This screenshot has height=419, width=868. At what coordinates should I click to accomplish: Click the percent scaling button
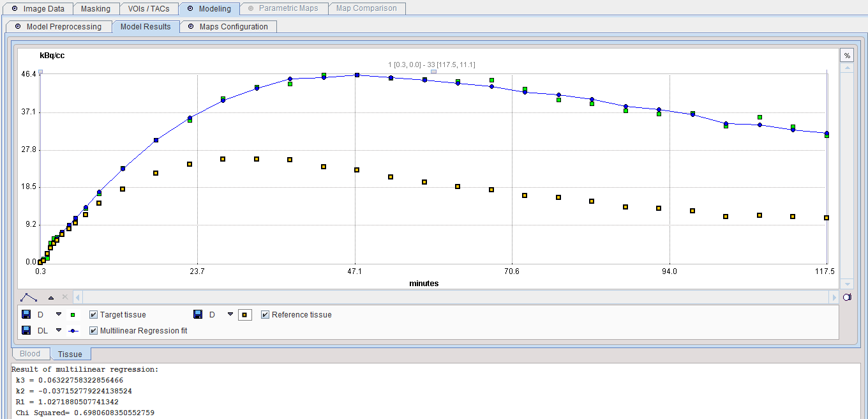pyautogui.click(x=847, y=56)
